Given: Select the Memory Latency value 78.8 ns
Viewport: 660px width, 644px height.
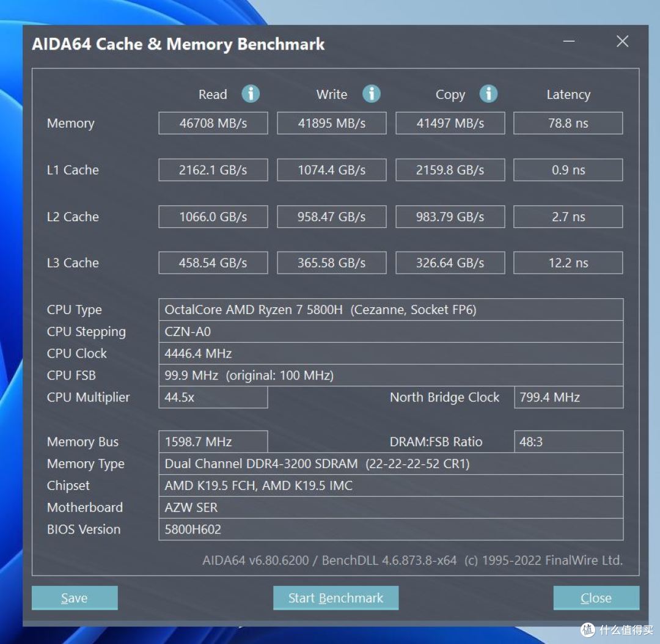Looking at the screenshot, I should point(568,123).
